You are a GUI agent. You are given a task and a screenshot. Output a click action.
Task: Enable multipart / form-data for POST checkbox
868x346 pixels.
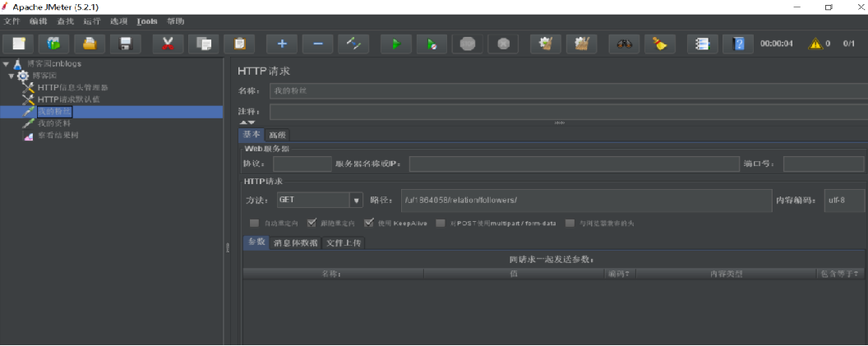441,223
